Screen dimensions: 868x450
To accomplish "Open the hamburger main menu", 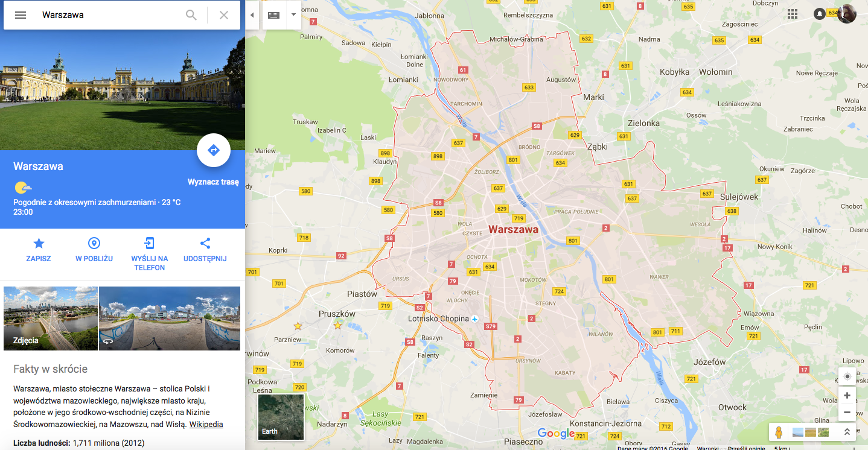I will coord(21,15).
